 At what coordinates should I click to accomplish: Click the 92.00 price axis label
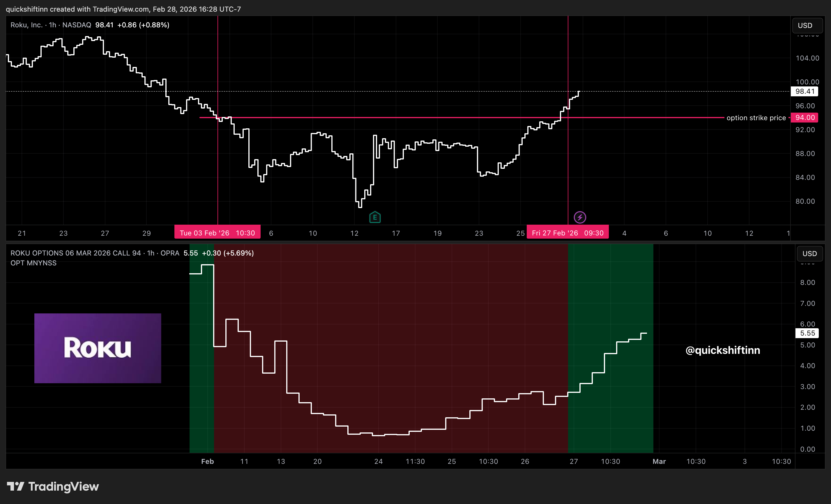point(805,130)
